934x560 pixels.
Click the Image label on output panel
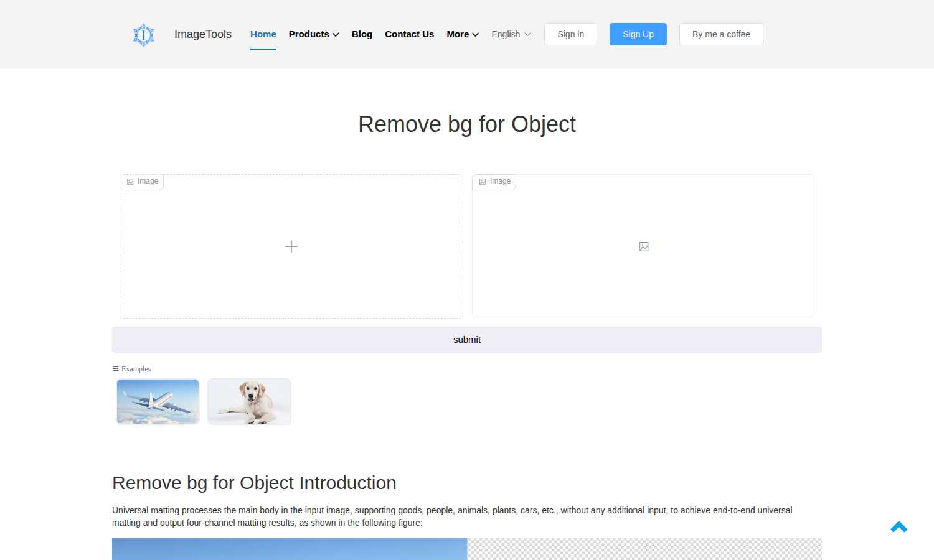coord(494,182)
